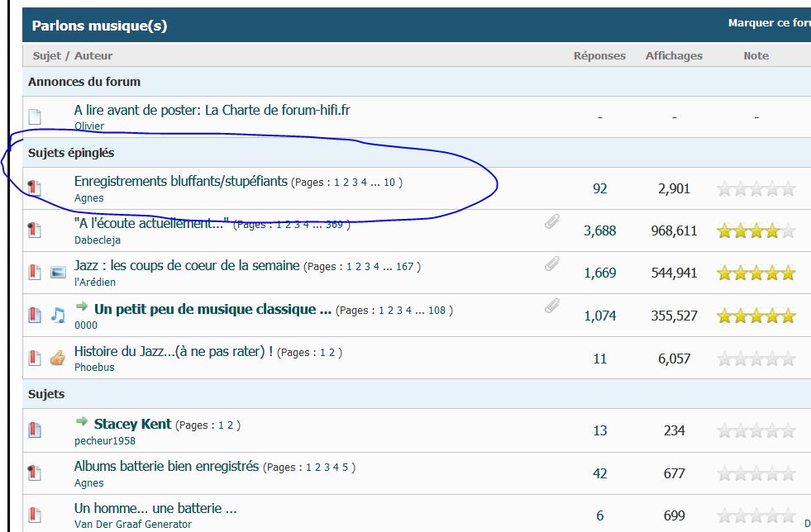Viewport: 811px width, 532px height.
Task: Open Albums batterie bien enregistrés thread
Action: [x=166, y=467]
